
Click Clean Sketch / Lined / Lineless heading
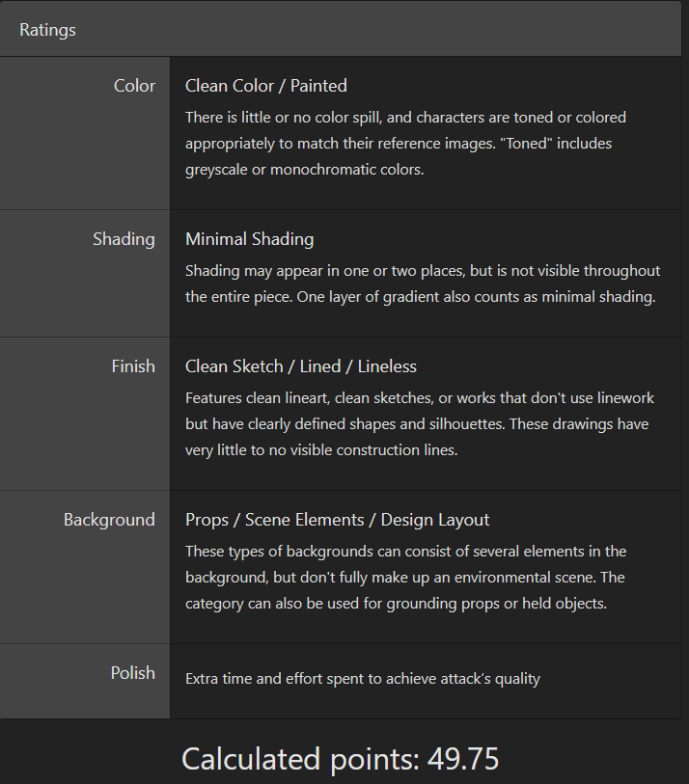click(x=300, y=366)
